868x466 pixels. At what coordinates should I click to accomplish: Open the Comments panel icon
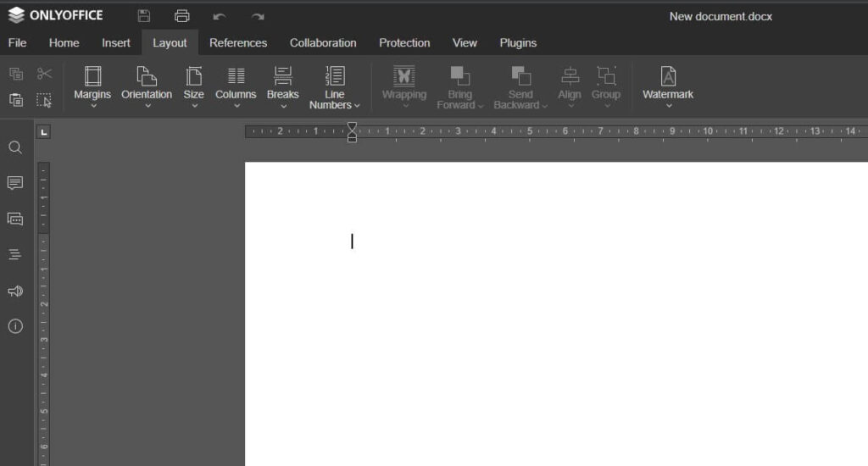(15, 183)
